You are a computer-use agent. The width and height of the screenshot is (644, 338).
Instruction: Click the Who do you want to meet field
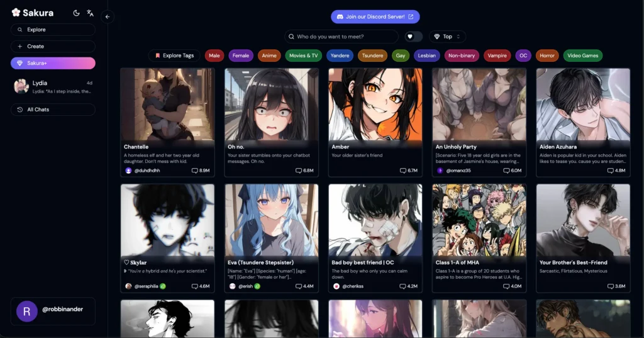coord(341,37)
